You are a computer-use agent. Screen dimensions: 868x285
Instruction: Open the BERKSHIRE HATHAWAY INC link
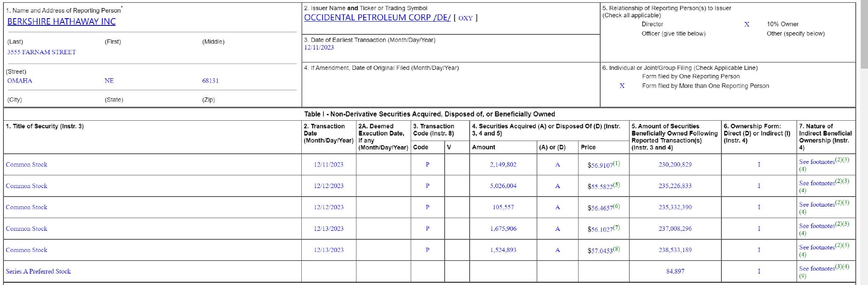(61, 22)
